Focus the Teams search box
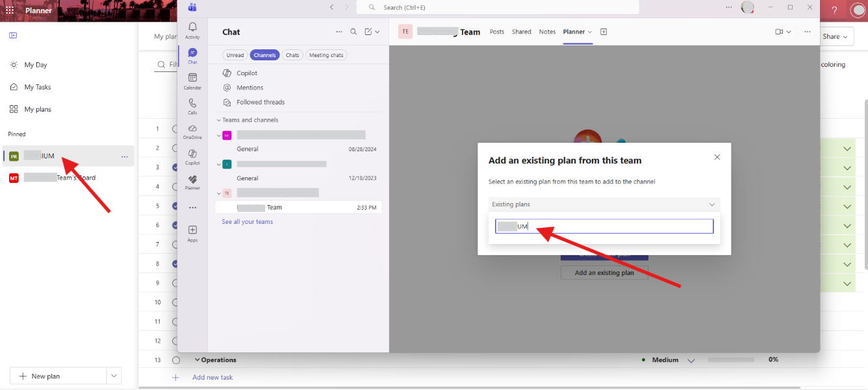This screenshot has height=390, width=868. pyautogui.click(x=498, y=7)
